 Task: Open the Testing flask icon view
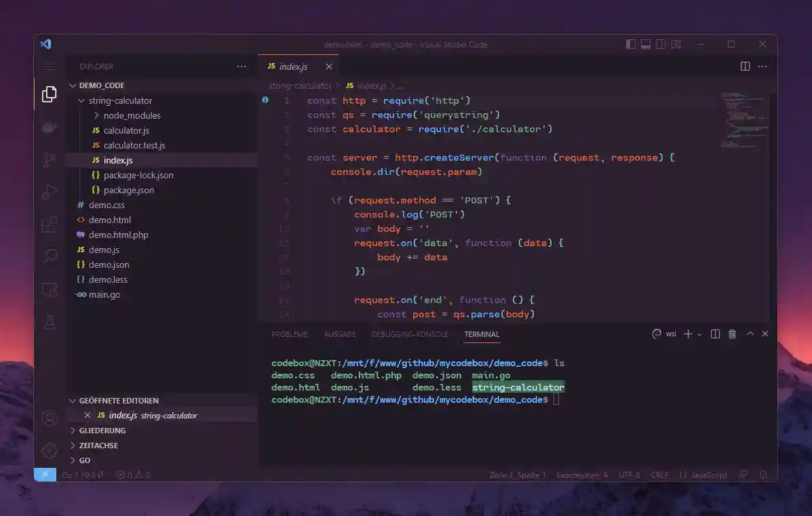(49, 322)
